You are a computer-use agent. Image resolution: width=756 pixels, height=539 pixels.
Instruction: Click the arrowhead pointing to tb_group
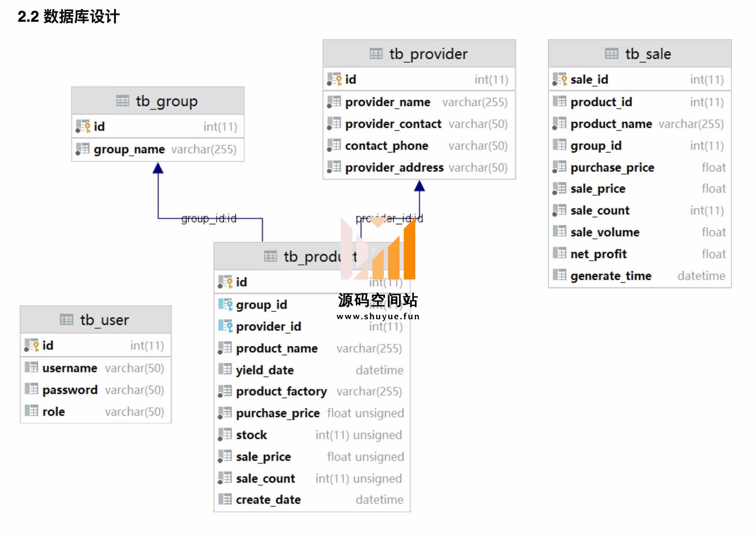click(158, 168)
